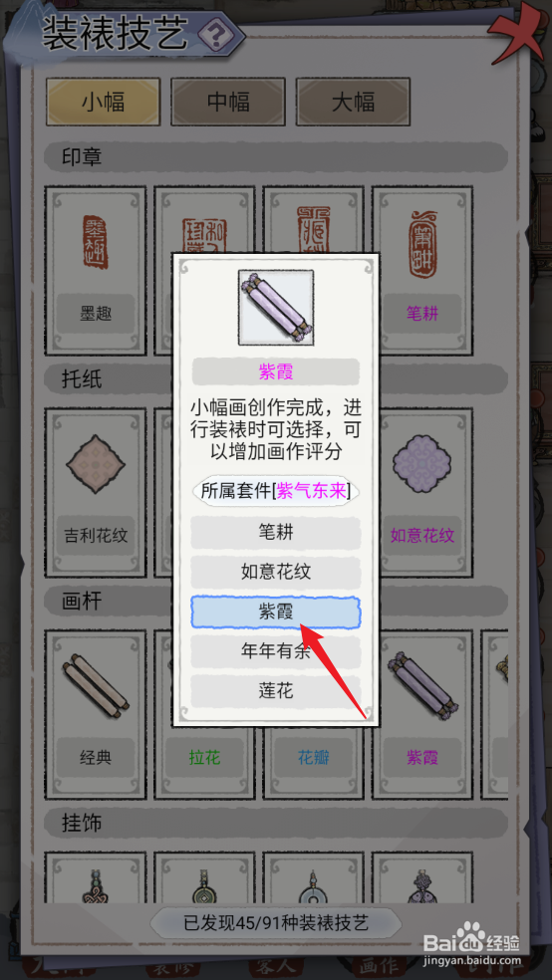
Task: Choose 如意花纹 in the set list
Action: tap(276, 572)
